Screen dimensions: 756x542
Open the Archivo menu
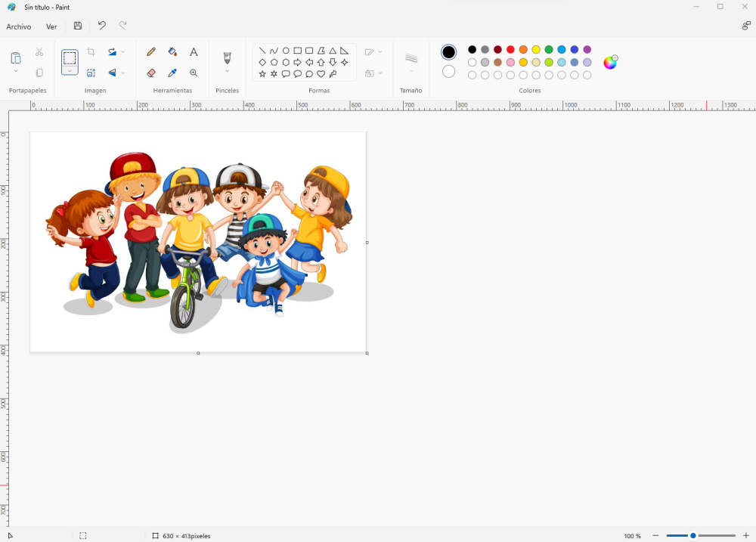[18, 26]
